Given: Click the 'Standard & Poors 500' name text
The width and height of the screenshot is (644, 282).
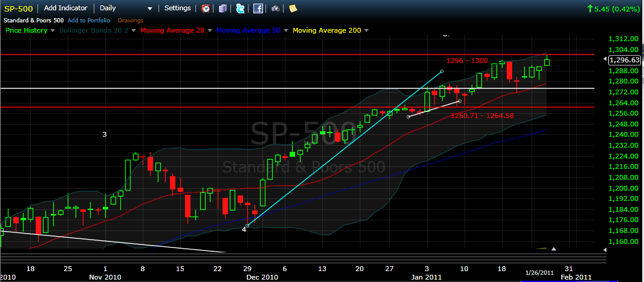Looking at the screenshot, I should pos(34,20).
